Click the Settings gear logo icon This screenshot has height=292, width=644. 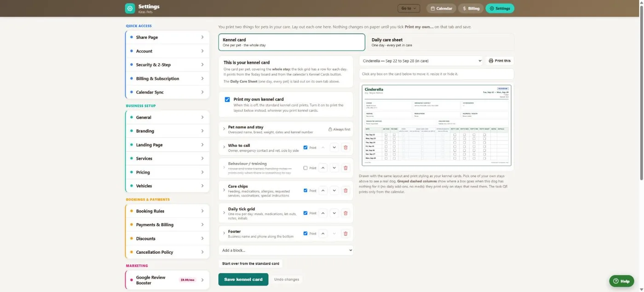[x=130, y=8]
